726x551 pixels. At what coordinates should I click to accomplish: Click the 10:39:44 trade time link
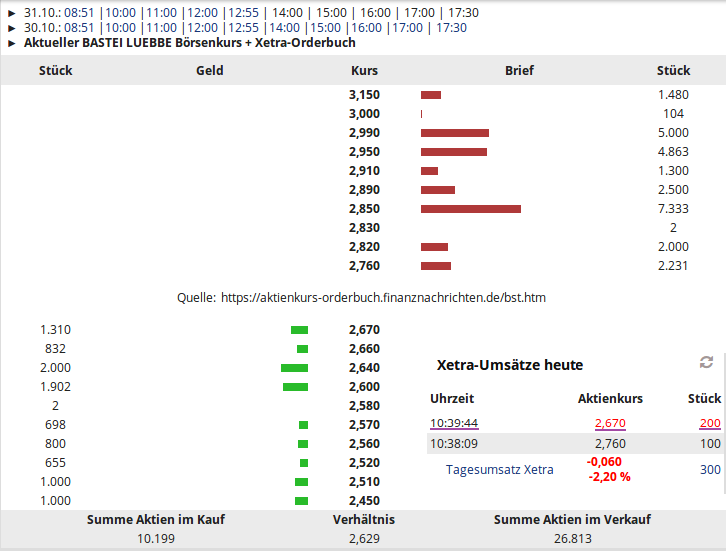pos(454,423)
